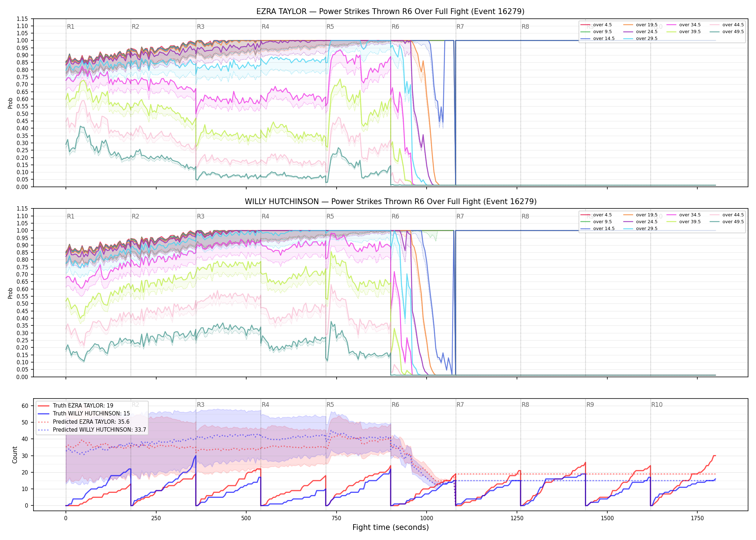Click 'over 29.5' legend entry in Willy Hutchinson chart

coord(640,229)
